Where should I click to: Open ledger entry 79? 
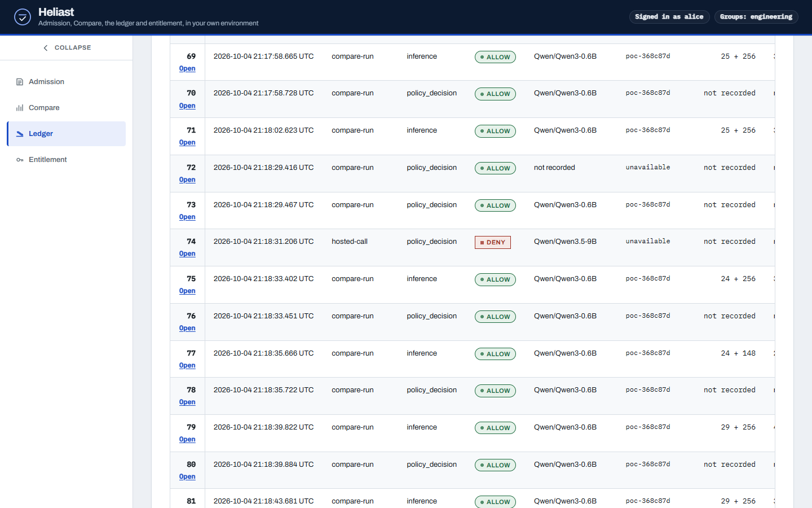tap(187, 439)
